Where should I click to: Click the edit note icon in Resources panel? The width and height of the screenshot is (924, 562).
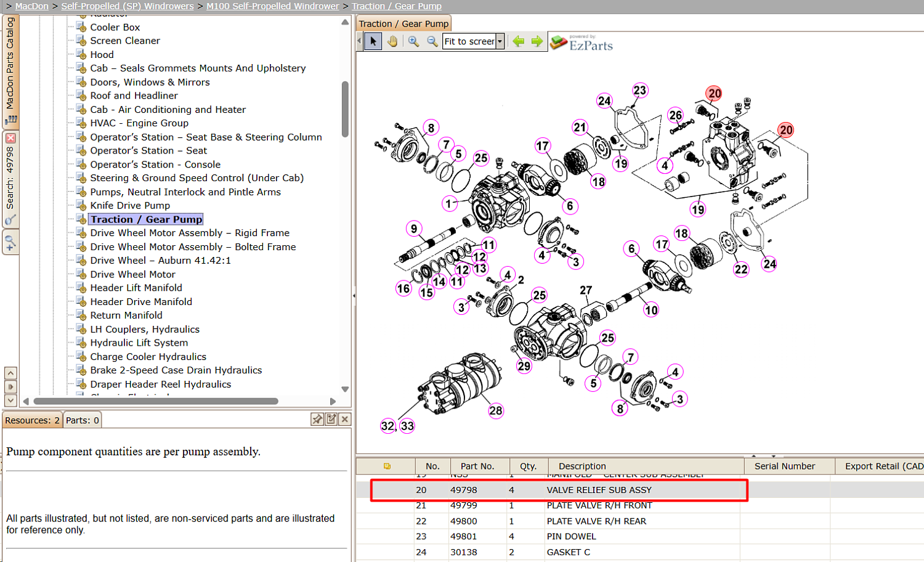pos(331,419)
